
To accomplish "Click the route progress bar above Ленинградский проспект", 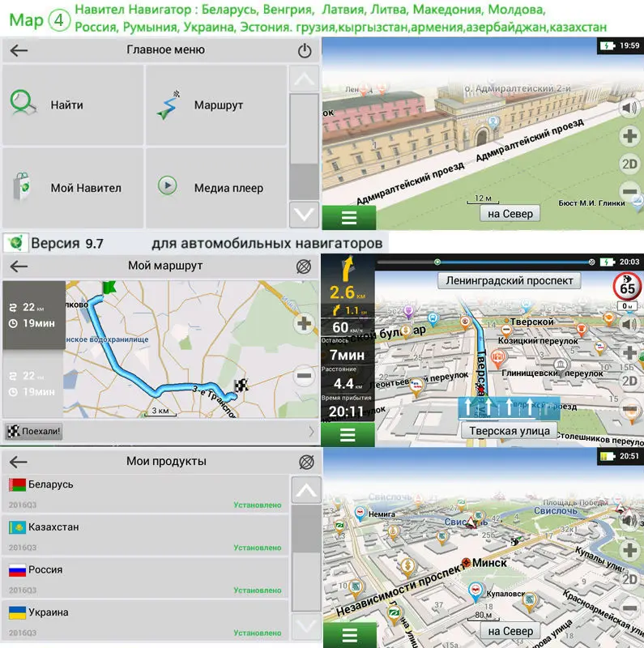I will (x=485, y=262).
